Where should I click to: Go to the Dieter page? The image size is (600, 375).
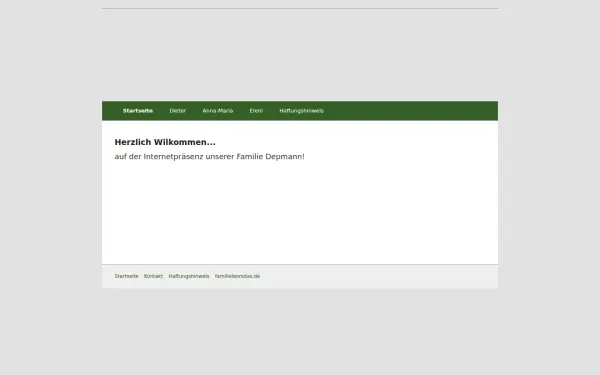(x=178, y=111)
